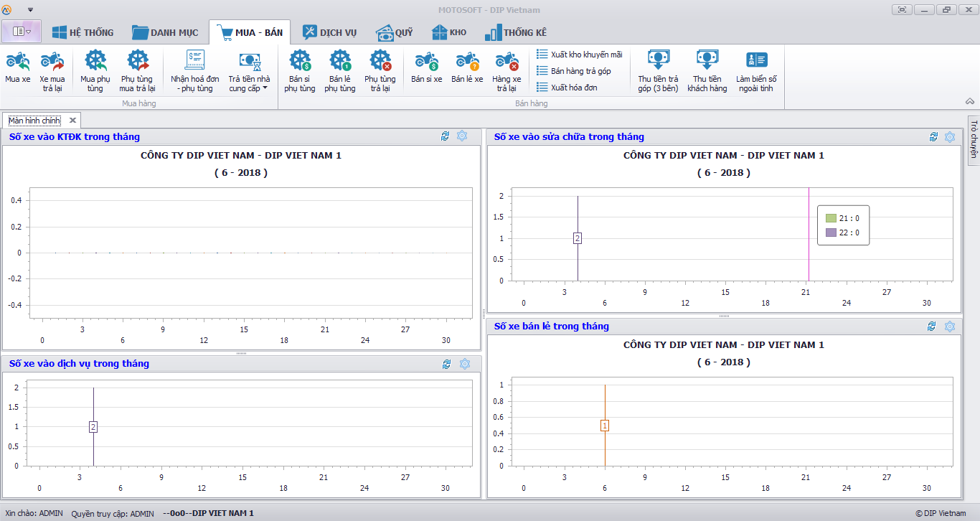Click Xuất kho khuyến mãi button
The image size is (980, 521).
pyautogui.click(x=580, y=55)
